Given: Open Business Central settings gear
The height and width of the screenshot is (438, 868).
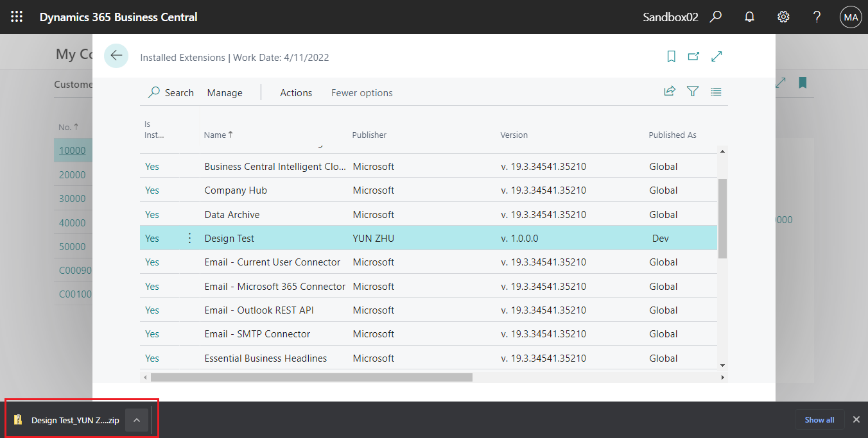Looking at the screenshot, I should click(783, 17).
